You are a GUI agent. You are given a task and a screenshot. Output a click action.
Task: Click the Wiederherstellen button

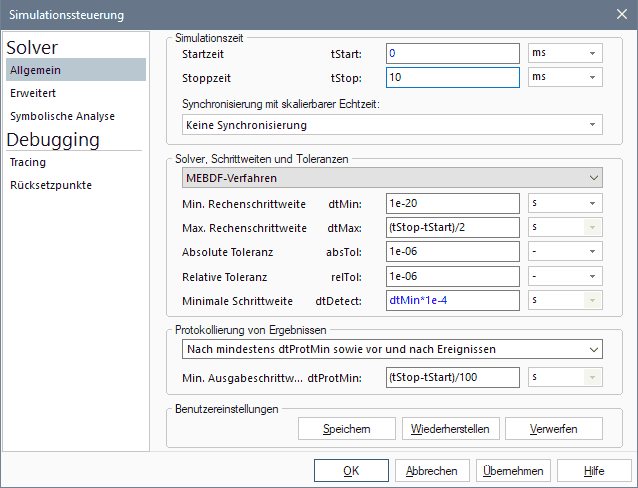point(450,429)
